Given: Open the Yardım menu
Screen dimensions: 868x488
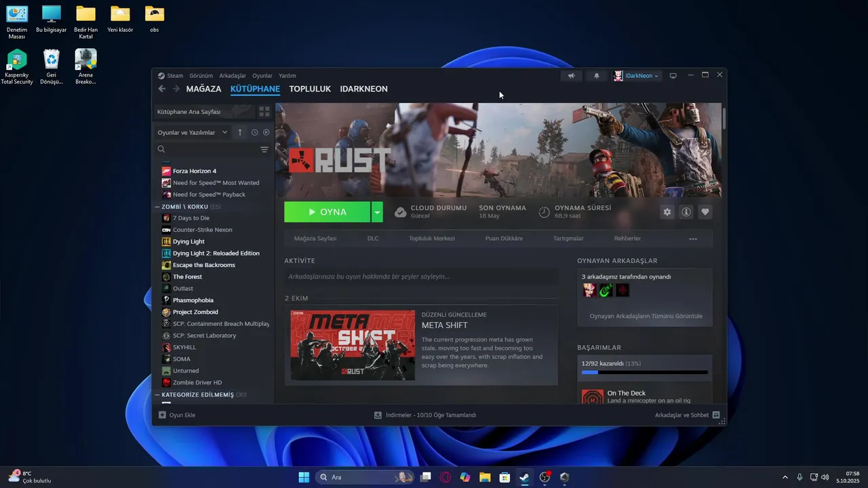Looking at the screenshot, I should (288, 76).
